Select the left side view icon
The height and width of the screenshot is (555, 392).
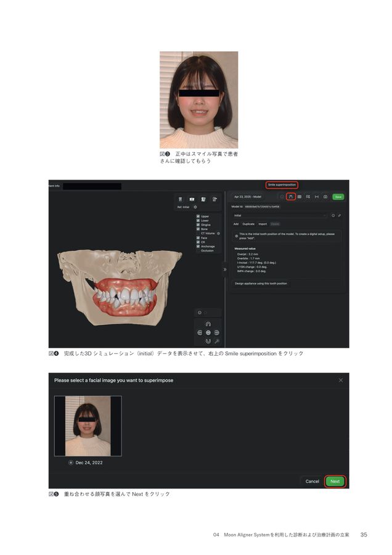tap(200, 333)
